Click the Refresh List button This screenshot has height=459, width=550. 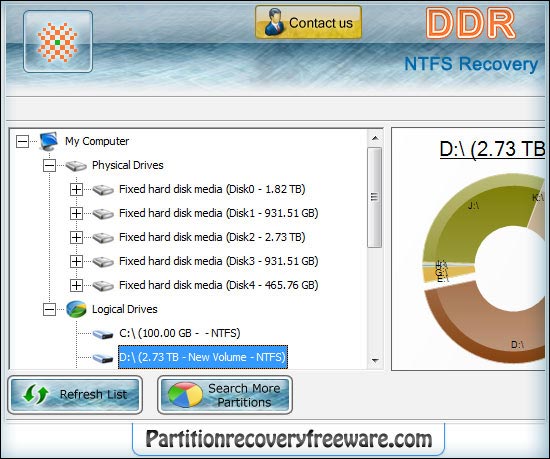75,394
